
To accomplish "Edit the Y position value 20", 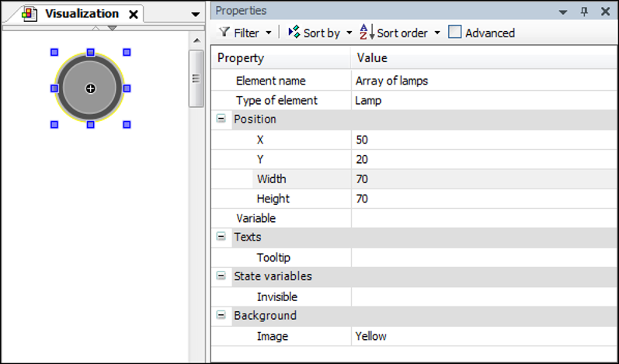I will 485,159.
